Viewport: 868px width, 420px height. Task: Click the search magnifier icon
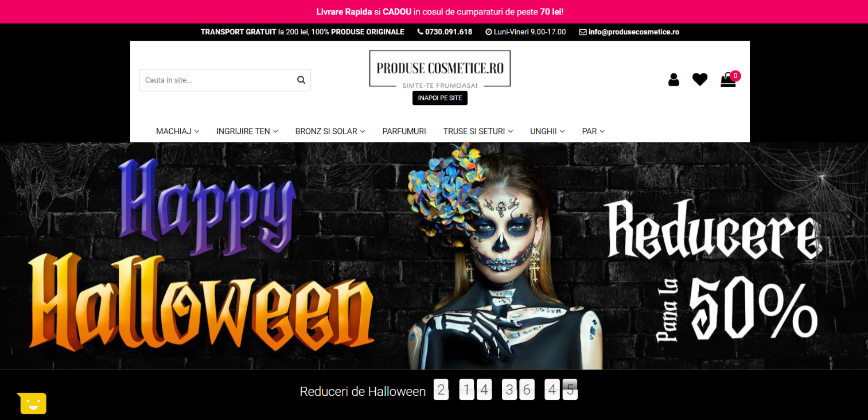click(x=301, y=80)
